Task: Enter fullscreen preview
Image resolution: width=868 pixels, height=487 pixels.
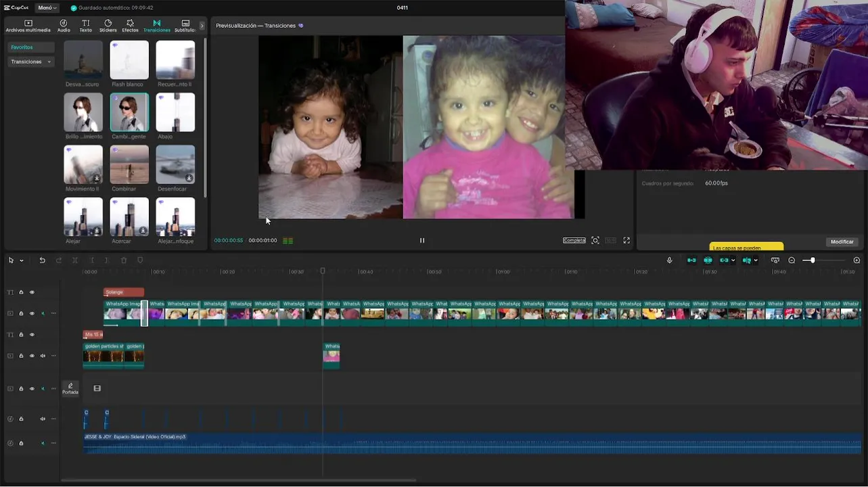Action: [626, 240]
